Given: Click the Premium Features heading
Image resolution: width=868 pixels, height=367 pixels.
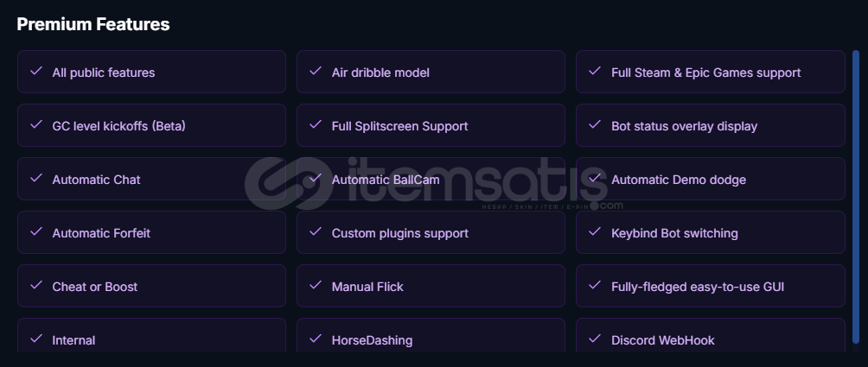Looking at the screenshot, I should (93, 24).
